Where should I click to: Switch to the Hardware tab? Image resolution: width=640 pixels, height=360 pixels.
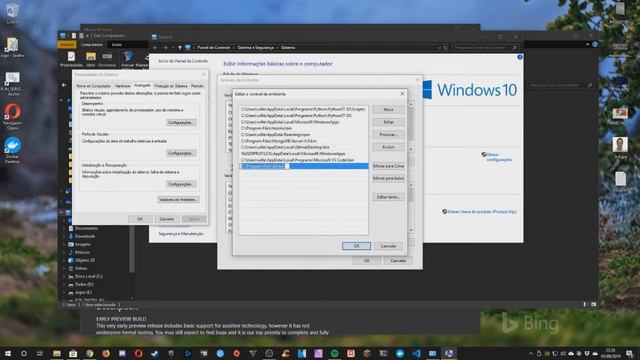click(122, 86)
